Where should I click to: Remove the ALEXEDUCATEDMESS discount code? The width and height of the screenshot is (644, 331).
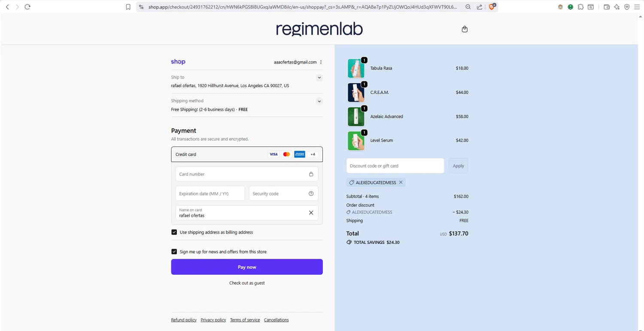(x=401, y=182)
